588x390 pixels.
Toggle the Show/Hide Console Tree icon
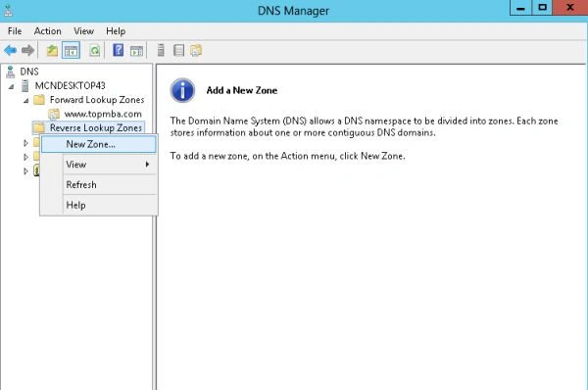click(x=71, y=50)
